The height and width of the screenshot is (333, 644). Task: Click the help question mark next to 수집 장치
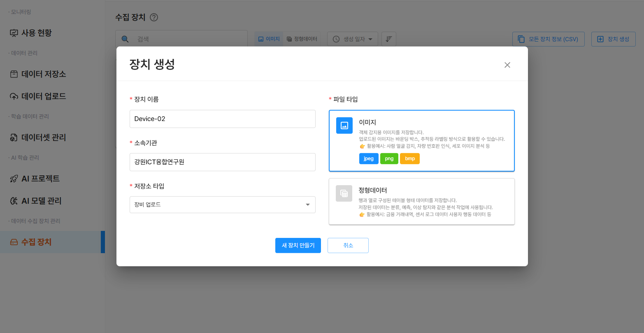pyautogui.click(x=154, y=17)
